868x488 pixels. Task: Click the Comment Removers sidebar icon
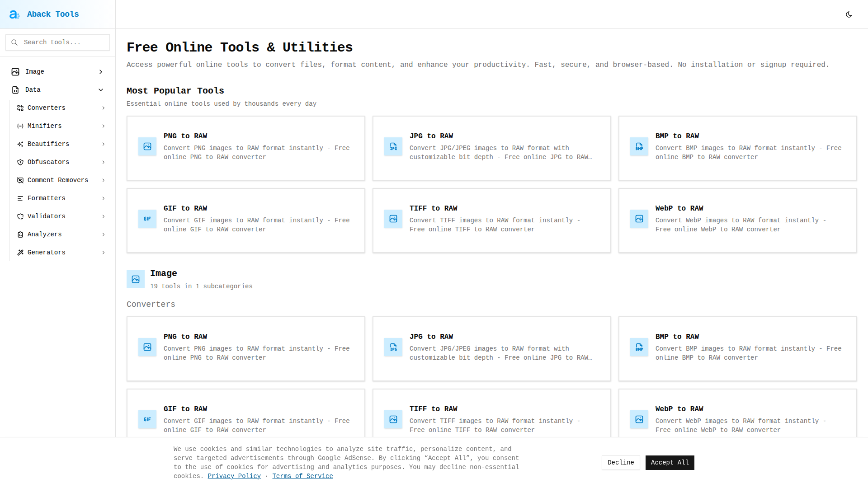(x=20, y=180)
